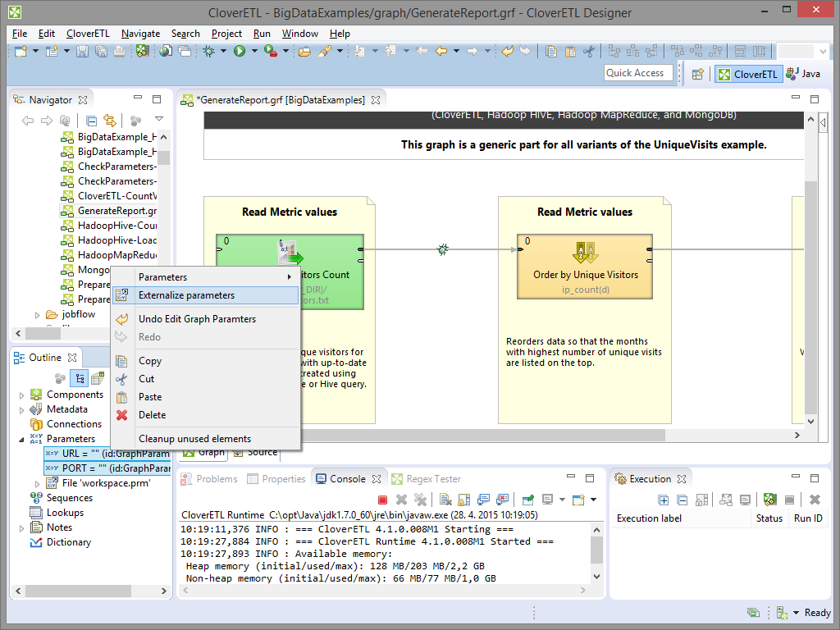840x630 pixels.
Task: Toggle Scroll Lock in Console toolbar
Action: pyautogui.click(x=463, y=500)
